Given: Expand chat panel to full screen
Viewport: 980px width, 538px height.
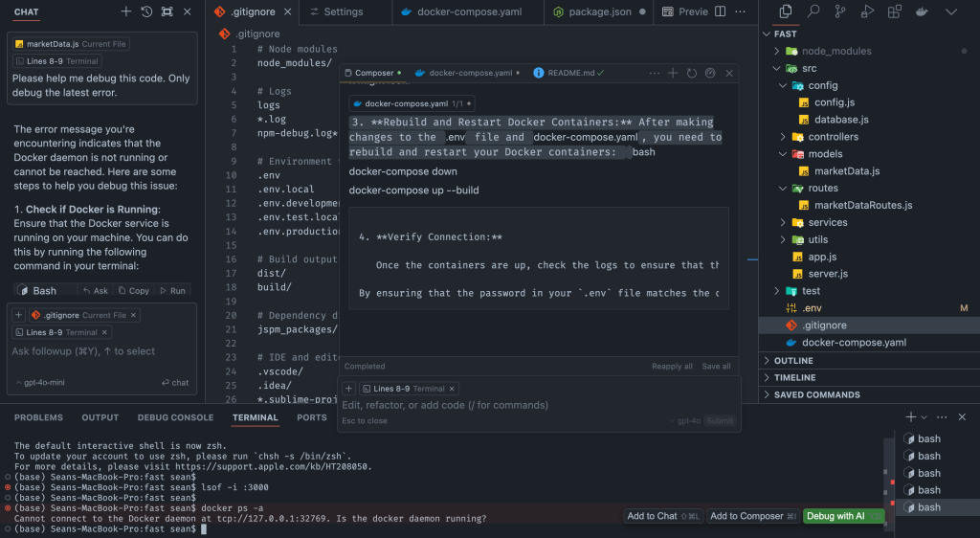Looking at the screenshot, I should pos(167,11).
